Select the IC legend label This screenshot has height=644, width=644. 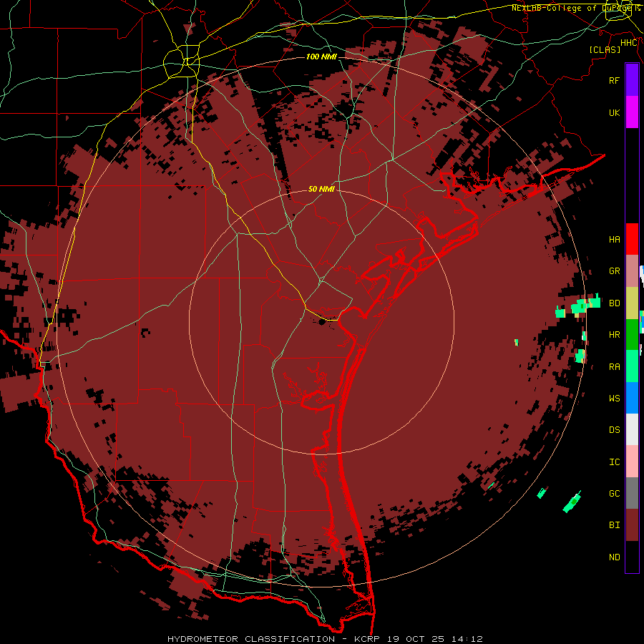(615, 462)
